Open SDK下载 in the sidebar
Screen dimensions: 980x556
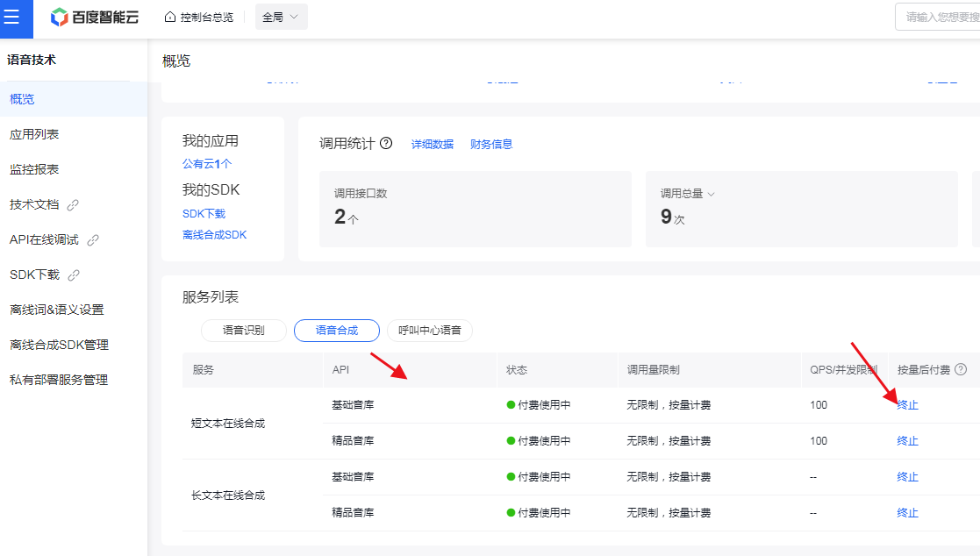34,274
